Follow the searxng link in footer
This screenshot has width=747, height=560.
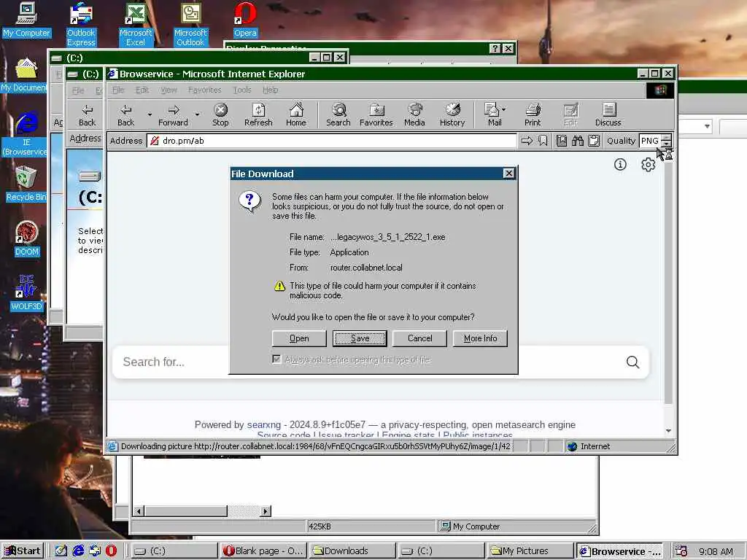264,425
